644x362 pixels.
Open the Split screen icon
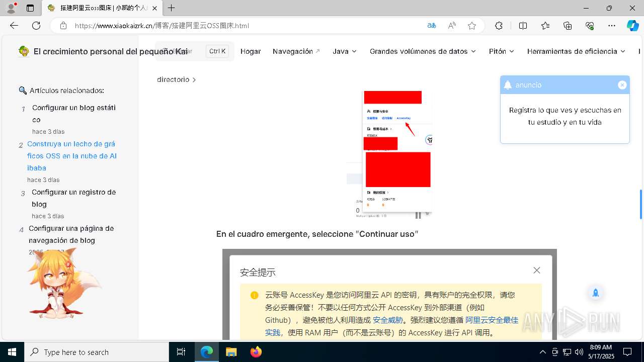point(523,26)
